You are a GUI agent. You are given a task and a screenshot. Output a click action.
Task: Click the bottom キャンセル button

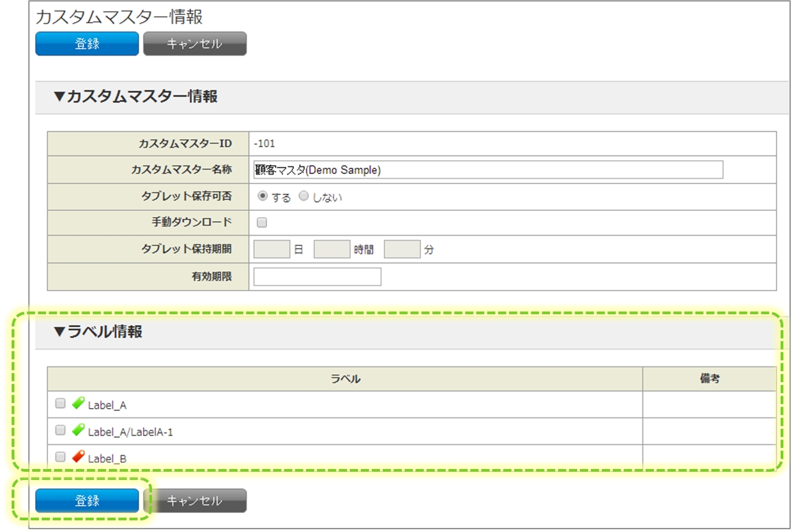194,501
